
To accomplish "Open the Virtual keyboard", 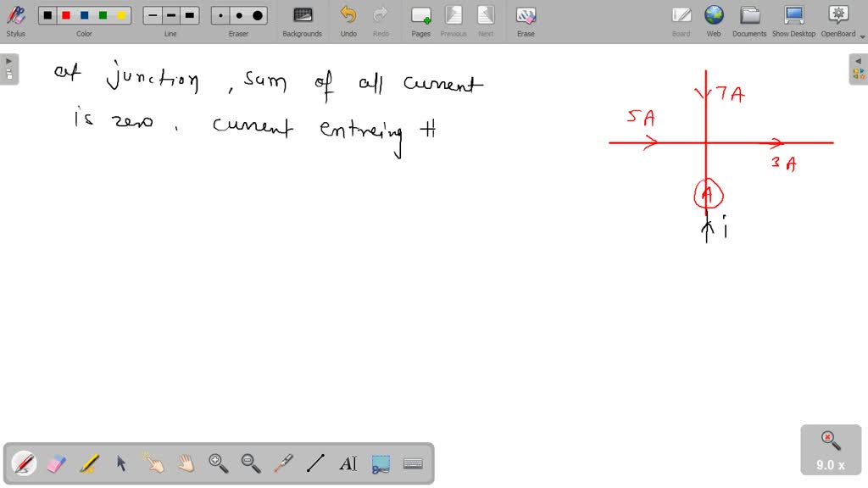I will click(x=412, y=463).
